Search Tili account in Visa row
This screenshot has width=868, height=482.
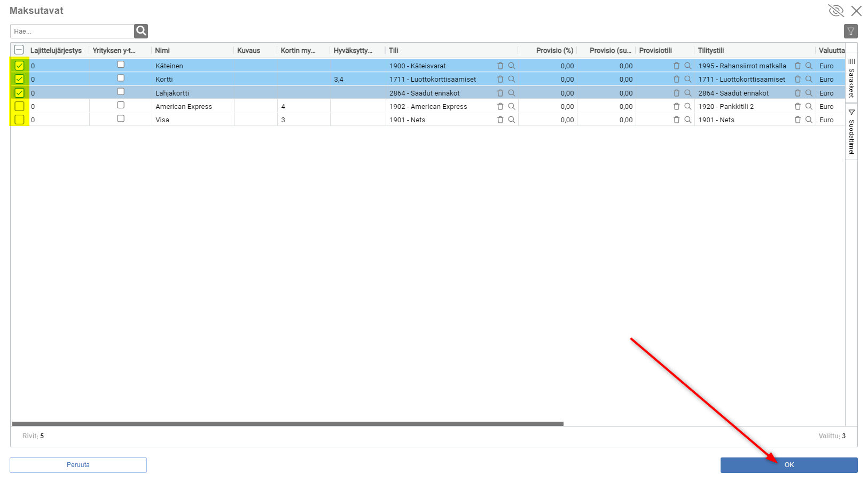512,120
